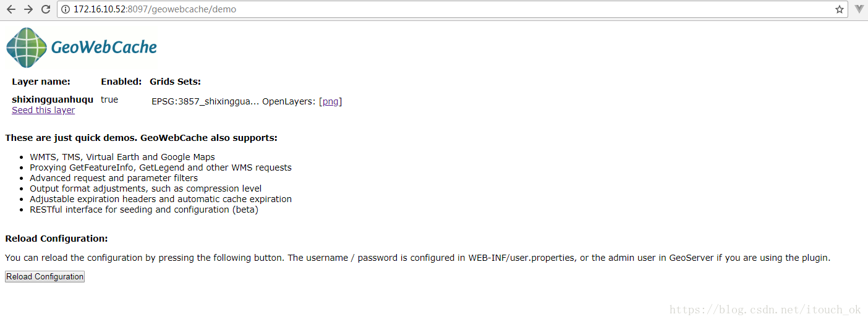Click the Enabled column header
The width and height of the screenshot is (868, 322).
pos(121,82)
